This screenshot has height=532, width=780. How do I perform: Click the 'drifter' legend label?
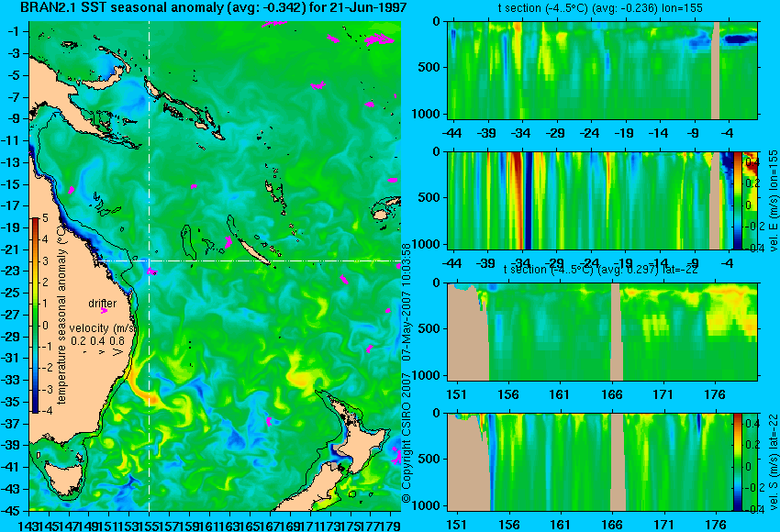pos(103,304)
